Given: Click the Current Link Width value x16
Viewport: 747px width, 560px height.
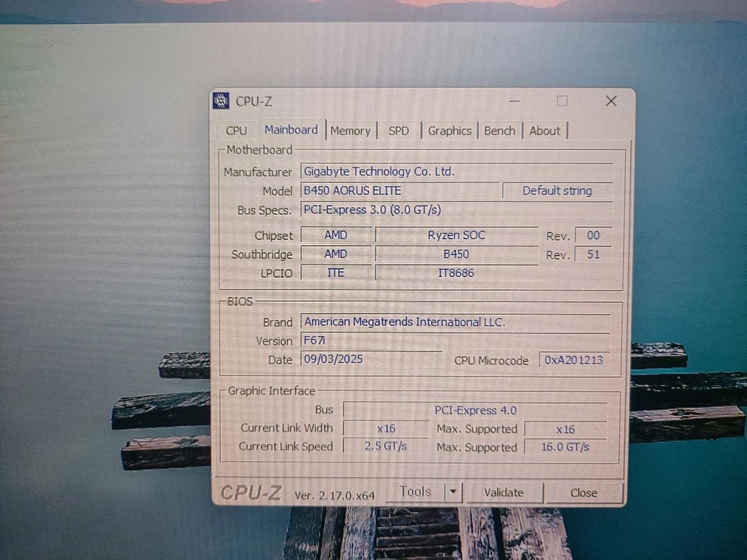Looking at the screenshot, I should point(386,429).
